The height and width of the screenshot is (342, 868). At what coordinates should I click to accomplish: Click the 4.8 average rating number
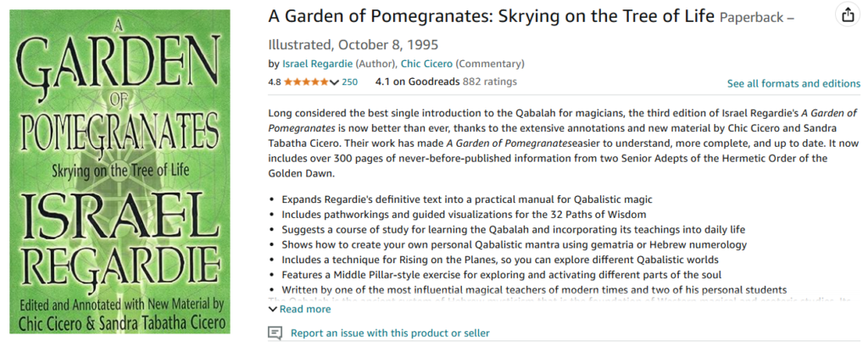pyautogui.click(x=274, y=82)
